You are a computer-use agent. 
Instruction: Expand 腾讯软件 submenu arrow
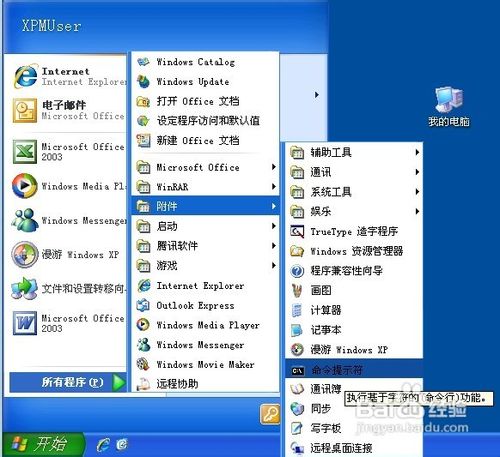(274, 246)
